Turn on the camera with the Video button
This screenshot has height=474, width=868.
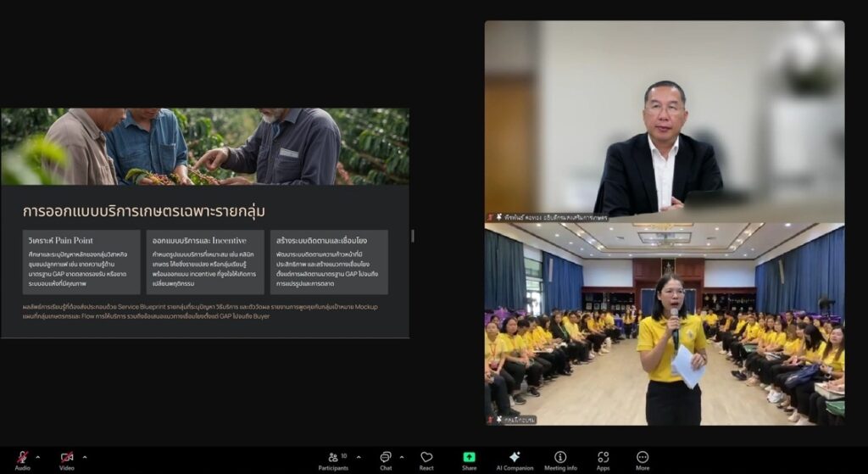[x=66, y=458]
